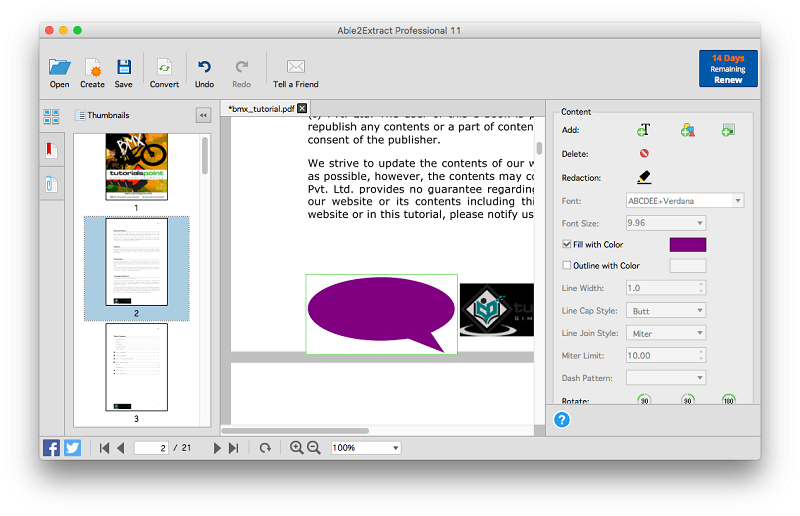Share via the Facebook icon
The height and width of the screenshot is (516, 800).
pos(51,448)
